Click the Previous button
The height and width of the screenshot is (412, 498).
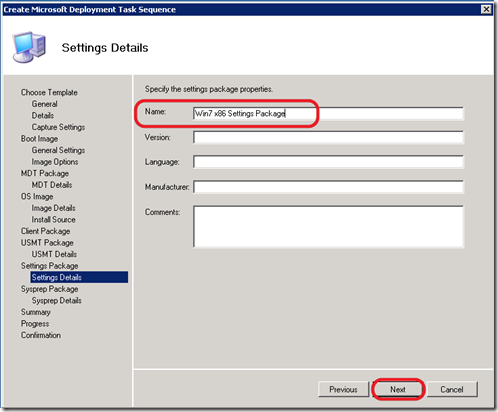click(343, 389)
